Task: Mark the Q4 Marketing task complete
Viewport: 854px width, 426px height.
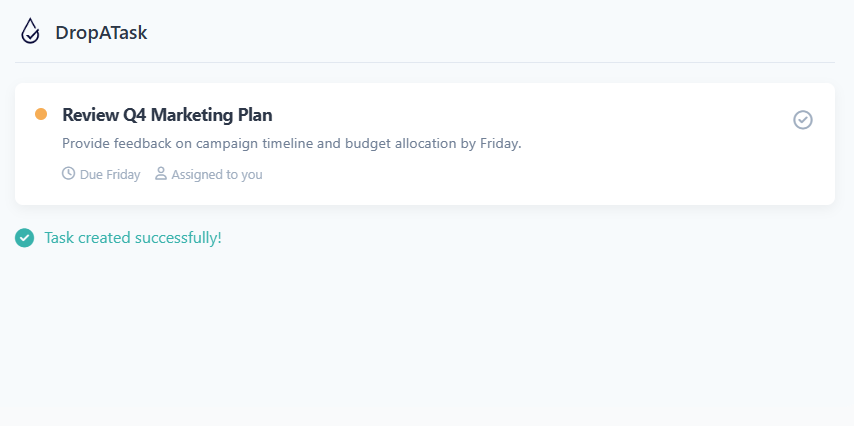Action: click(x=803, y=120)
